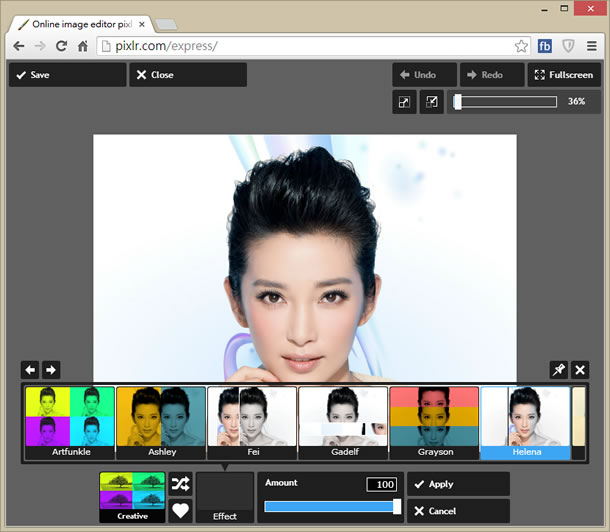This screenshot has height=532, width=610.
Task: Click the Amount slider bar
Action: [331, 507]
